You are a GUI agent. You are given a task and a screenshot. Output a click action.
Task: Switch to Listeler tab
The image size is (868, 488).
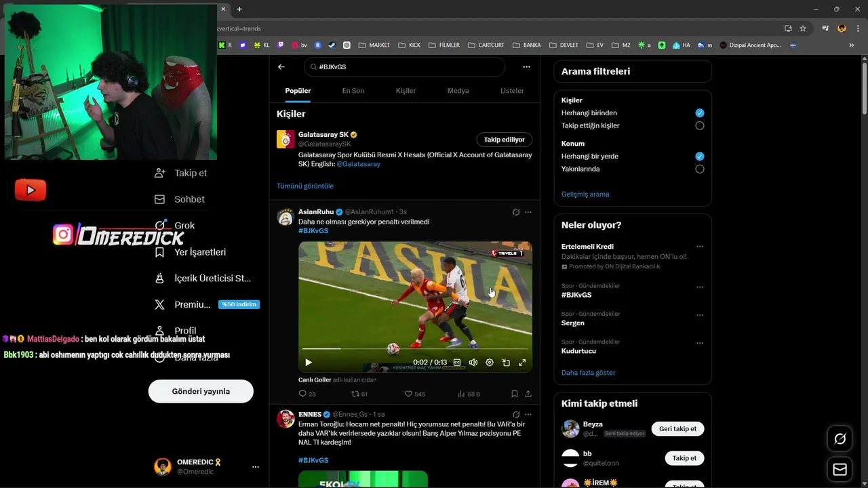click(512, 91)
